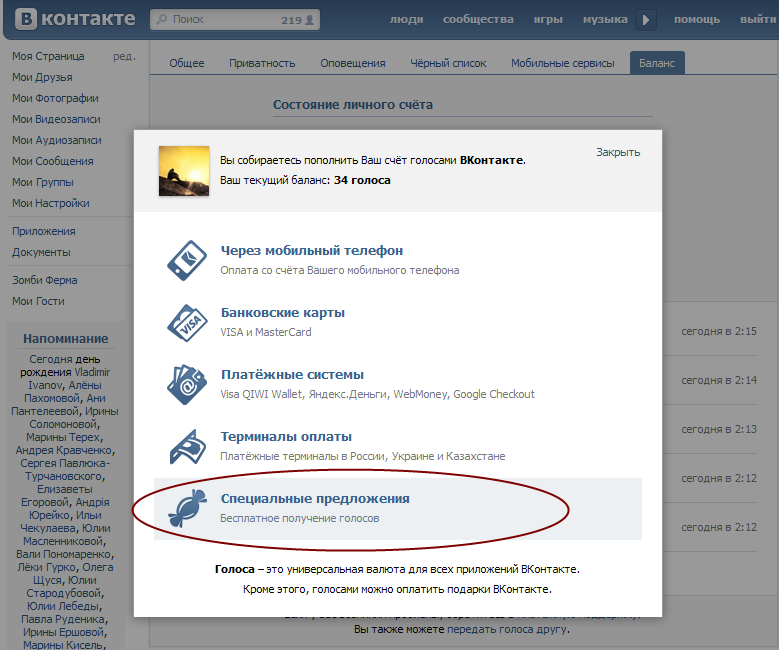This screenshot has width=779, height=650.
Task: Open Мои Аудиозаписи in sidebar
Action: 57,140
